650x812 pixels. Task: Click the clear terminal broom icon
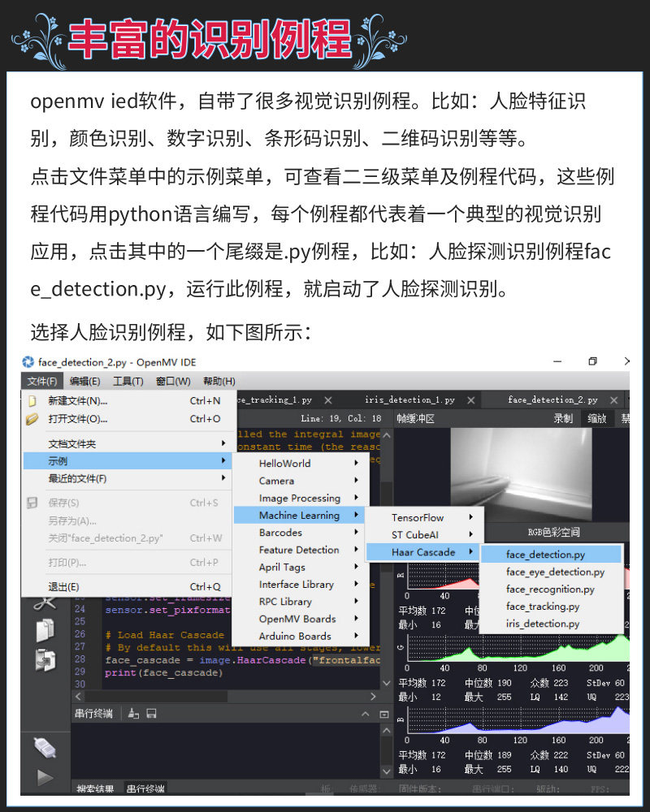click(x=133, y=714)
